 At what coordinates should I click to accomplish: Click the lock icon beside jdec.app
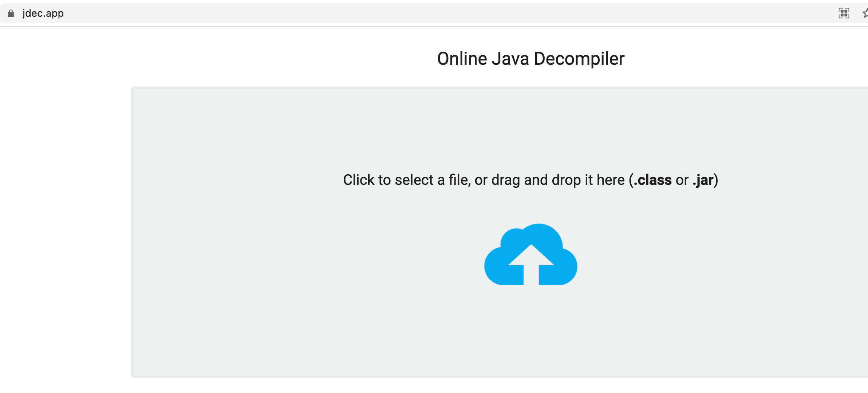tap(11, 13)
